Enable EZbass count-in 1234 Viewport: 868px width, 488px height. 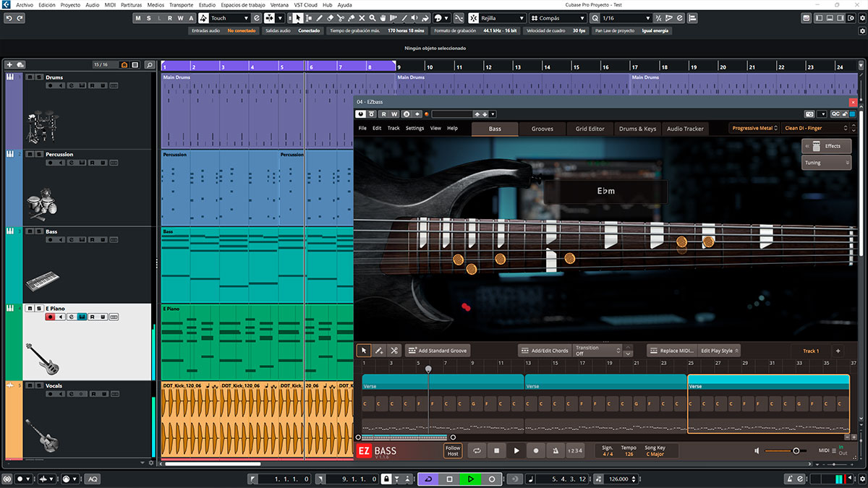pos(575,450)
